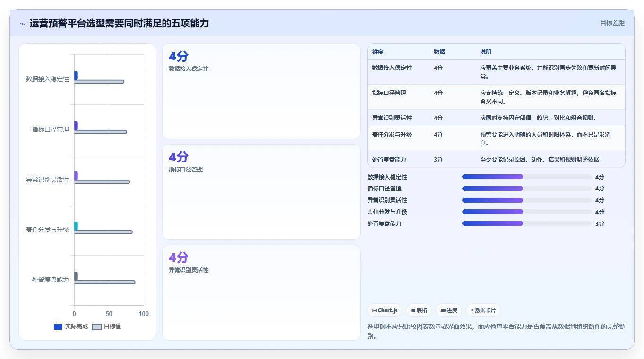Viewport: 644px width, 359px height.
Task: Click the 3分 value beside the 处置复盘能力 progress bar
Action: point(600,224)
